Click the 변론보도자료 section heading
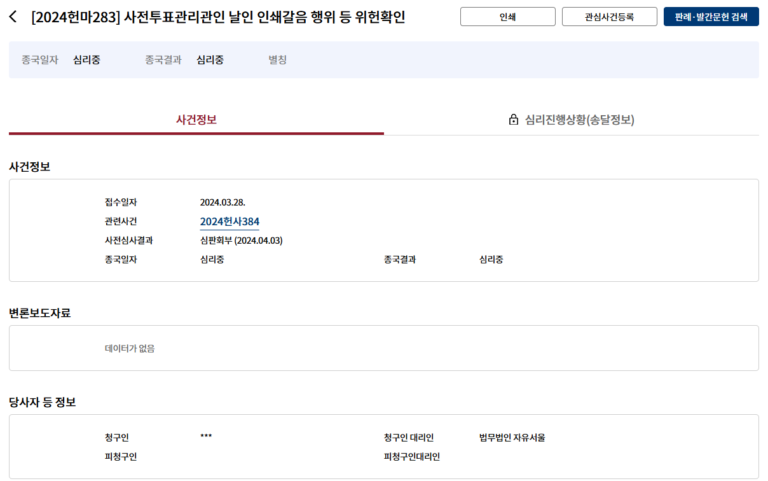 [x=40, y=313]
